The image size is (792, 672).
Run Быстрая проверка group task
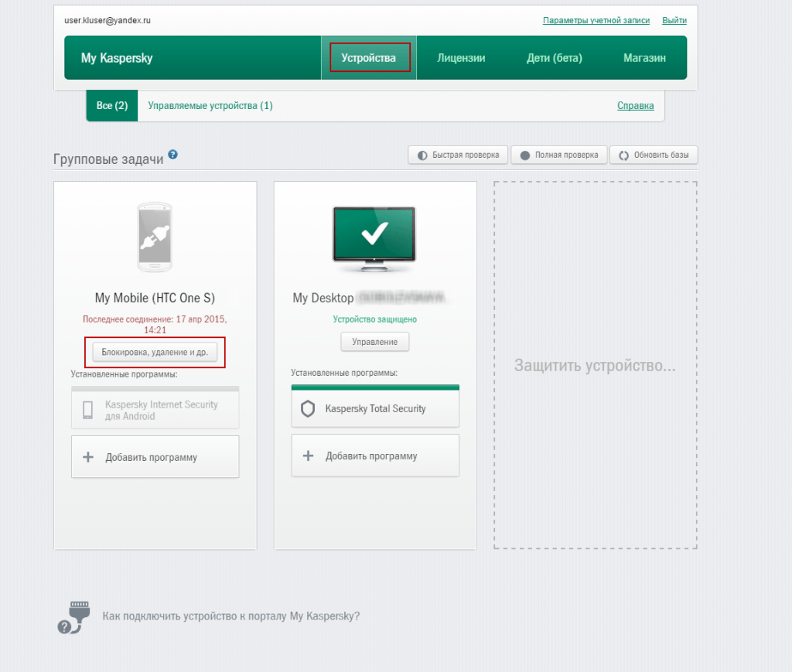pos(458,155)
